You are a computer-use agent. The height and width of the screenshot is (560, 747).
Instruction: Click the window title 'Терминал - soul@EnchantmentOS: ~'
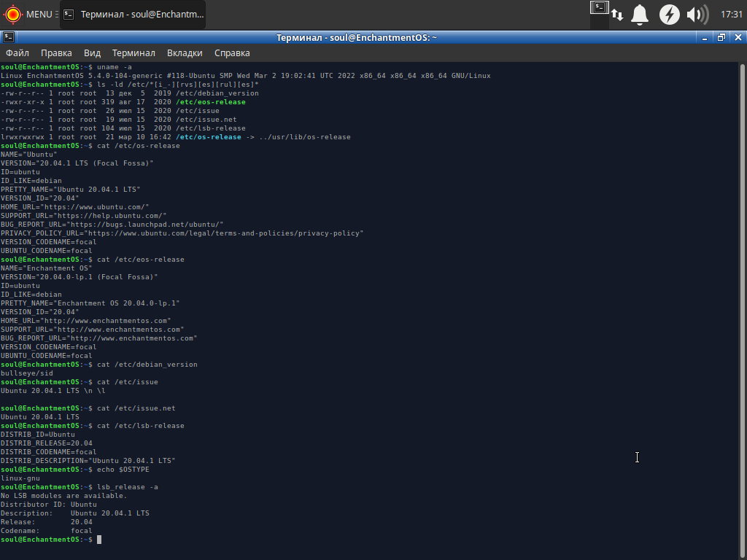click(356, 38)
